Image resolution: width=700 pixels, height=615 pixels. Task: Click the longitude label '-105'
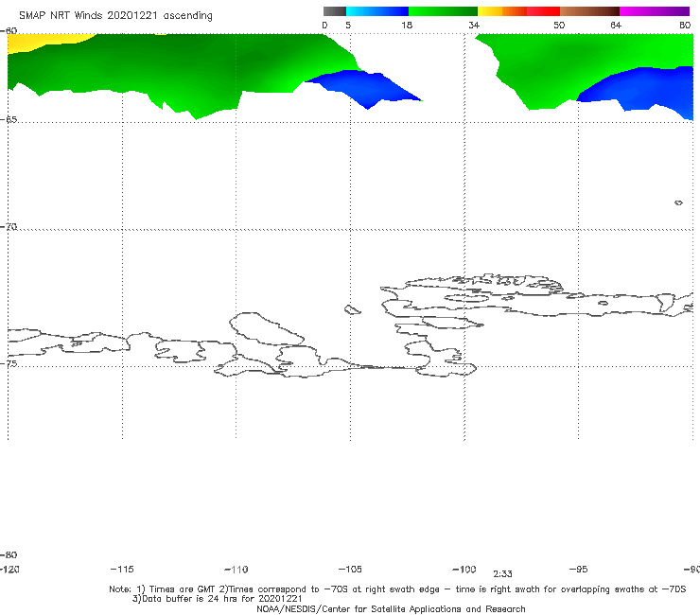click(x=350, y=570)
